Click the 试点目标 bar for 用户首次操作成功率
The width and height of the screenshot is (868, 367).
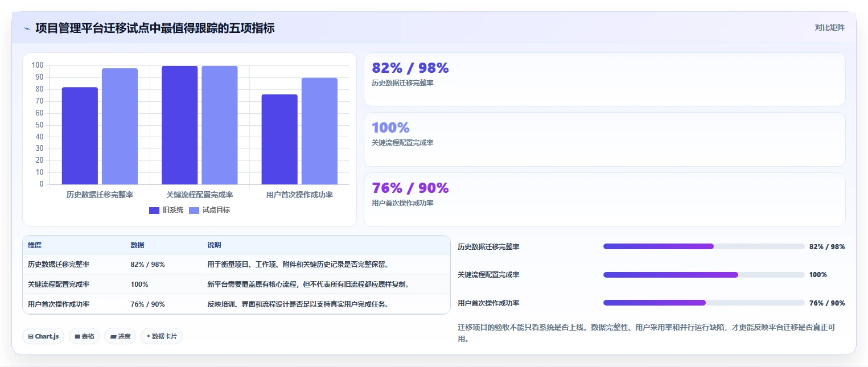(x=319, y=131)
